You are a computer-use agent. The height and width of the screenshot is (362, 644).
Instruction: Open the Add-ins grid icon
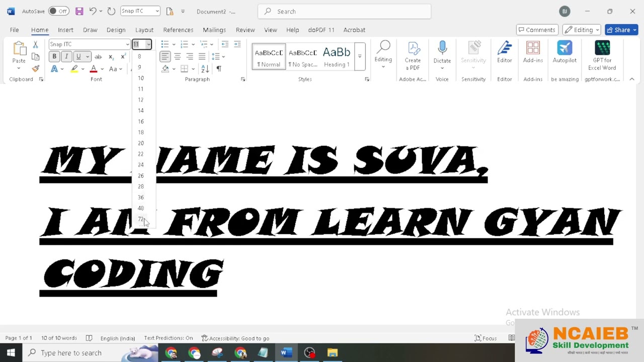pyautogui.click(x=533, y=49)
